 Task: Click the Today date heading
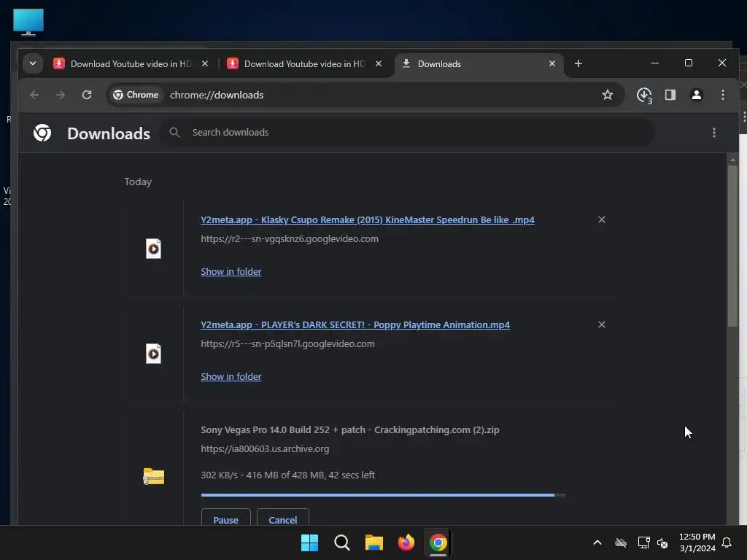(138, 182)
